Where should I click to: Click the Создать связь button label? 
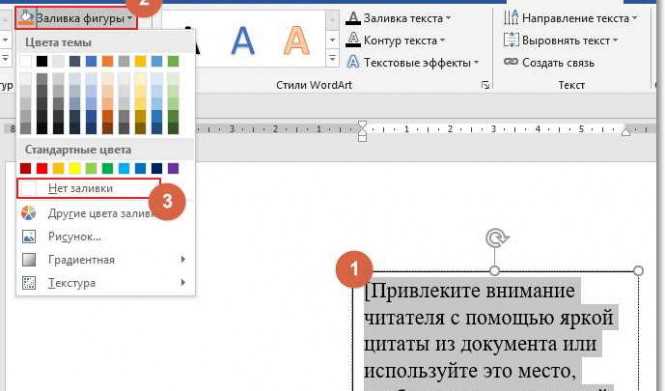(558, 63)
